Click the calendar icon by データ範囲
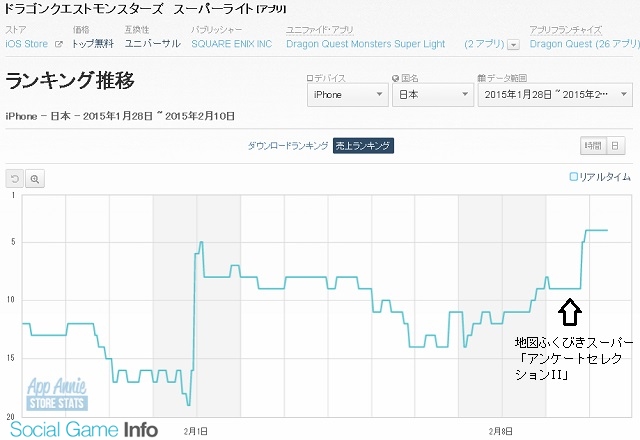Viewport: 640px width, 440px height. tap(483, 78)
